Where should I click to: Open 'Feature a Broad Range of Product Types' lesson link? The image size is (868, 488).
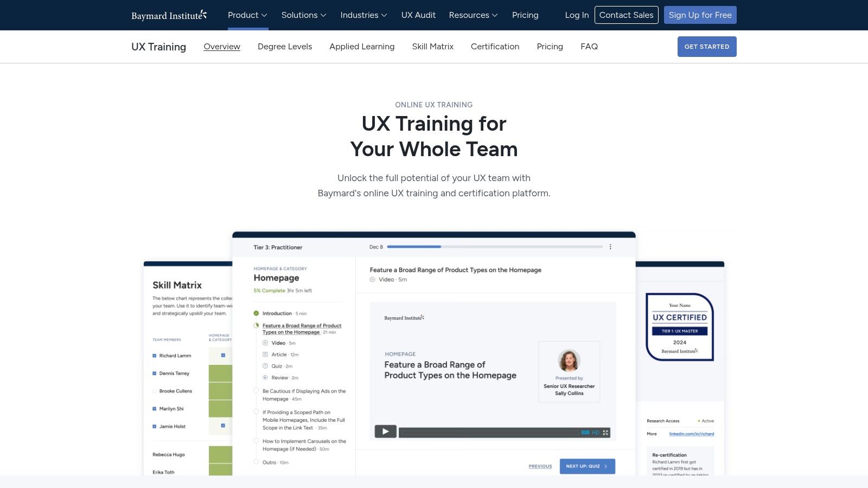302,329
